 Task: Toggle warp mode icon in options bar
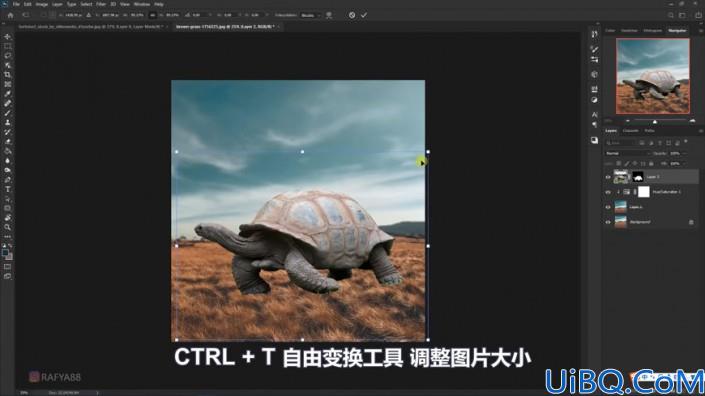[329, 15]
